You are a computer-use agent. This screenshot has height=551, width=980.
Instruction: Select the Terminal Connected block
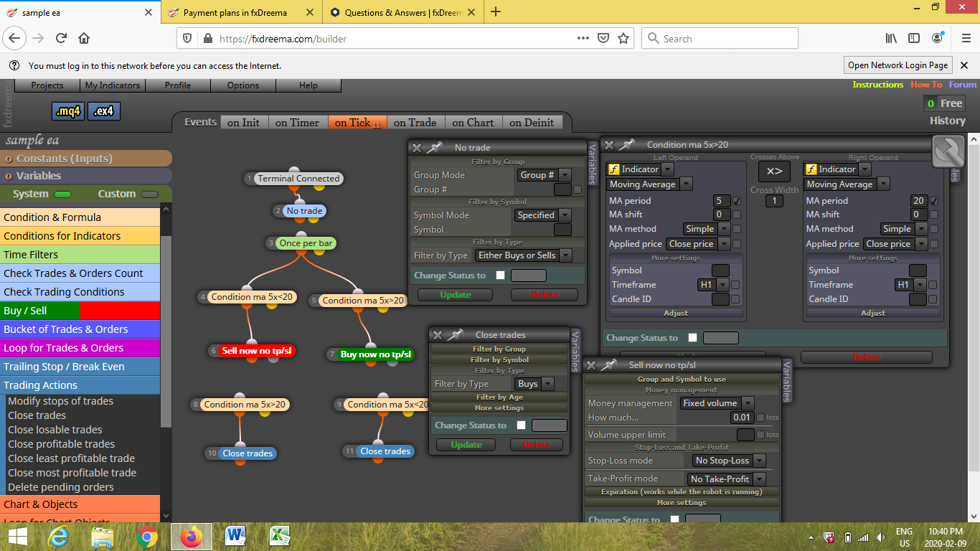[x=298, y=179]
